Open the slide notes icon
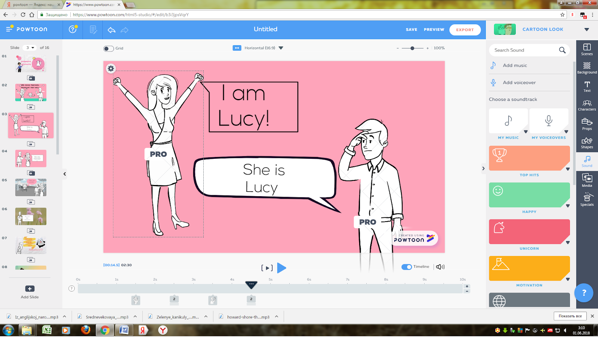Screen dimensions: 598x364 coord(93,30)
